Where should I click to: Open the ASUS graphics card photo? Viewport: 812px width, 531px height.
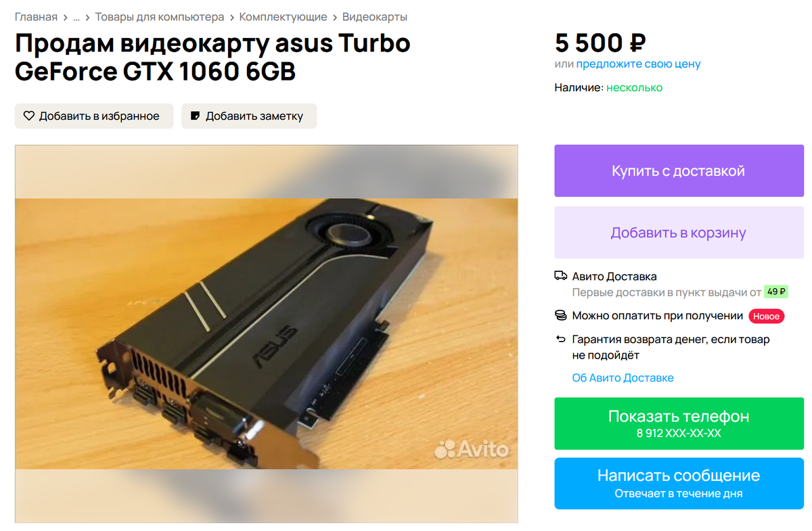coord(267,333)
